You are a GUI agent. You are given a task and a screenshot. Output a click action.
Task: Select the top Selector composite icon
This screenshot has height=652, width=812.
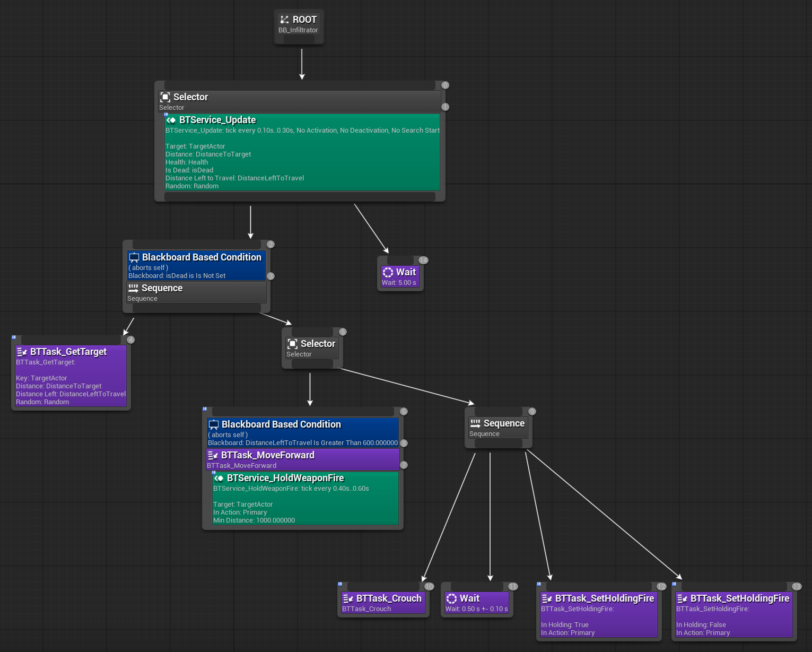165,97
